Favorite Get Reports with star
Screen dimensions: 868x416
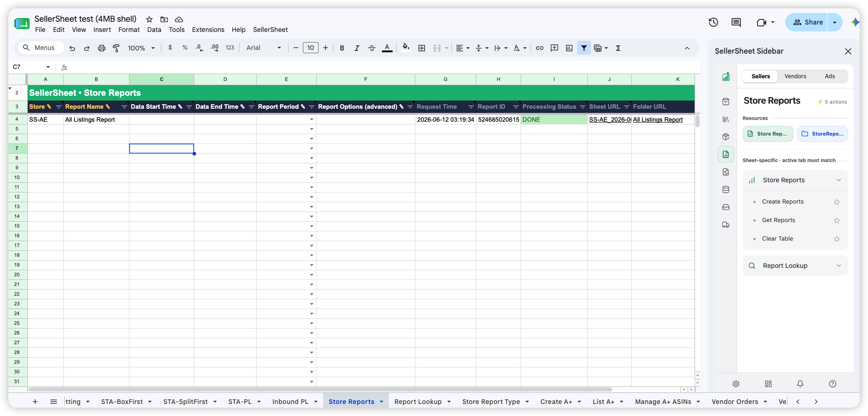pos(837,220)
